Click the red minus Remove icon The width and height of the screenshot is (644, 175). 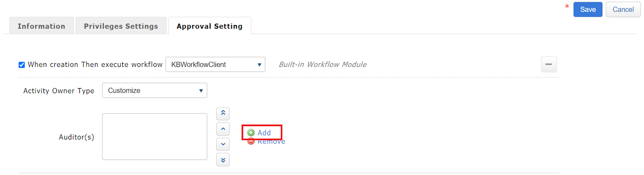251,142
